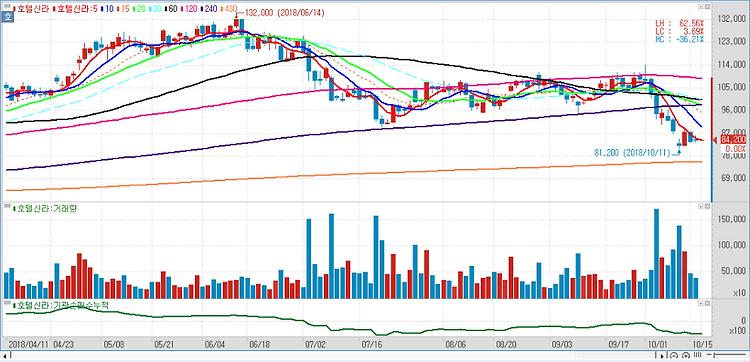
Task: Select the purple 240-day moving average legend
Action: [210, 9]
